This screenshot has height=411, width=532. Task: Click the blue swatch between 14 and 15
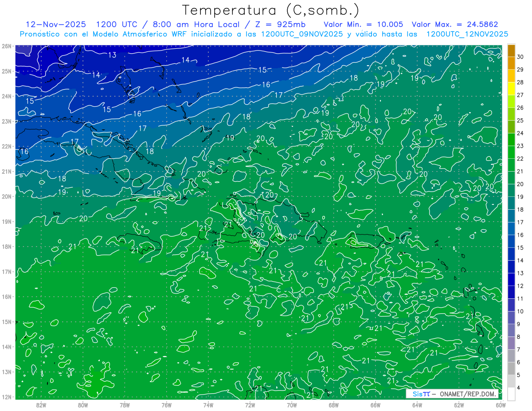pos(511,254)
